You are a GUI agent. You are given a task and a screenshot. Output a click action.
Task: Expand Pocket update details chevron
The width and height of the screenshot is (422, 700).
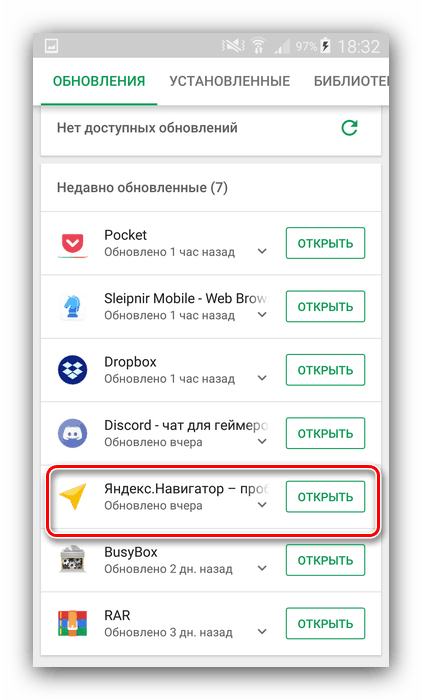(262, 251)
